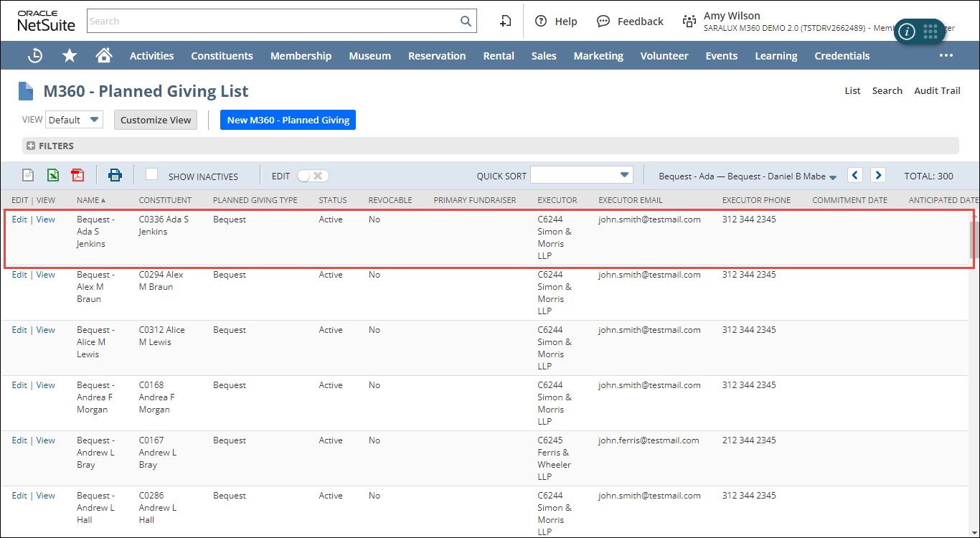Open the Membership menu
980x538 pixels.
tap(301, 56)
